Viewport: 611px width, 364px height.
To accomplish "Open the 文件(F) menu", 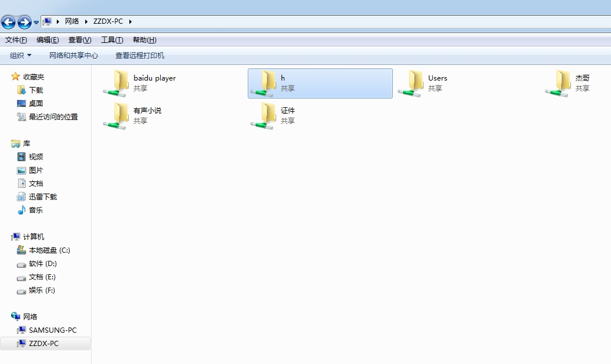I will coord(16,40).
